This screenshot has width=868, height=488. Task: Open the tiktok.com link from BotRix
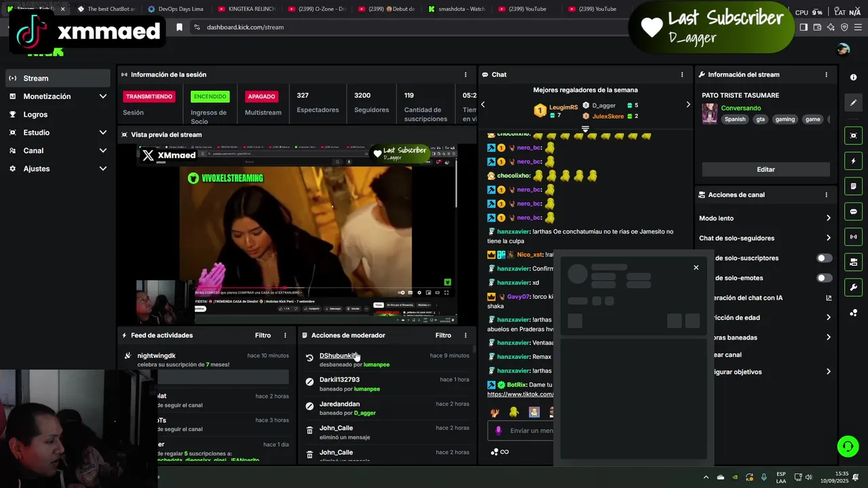520,394
